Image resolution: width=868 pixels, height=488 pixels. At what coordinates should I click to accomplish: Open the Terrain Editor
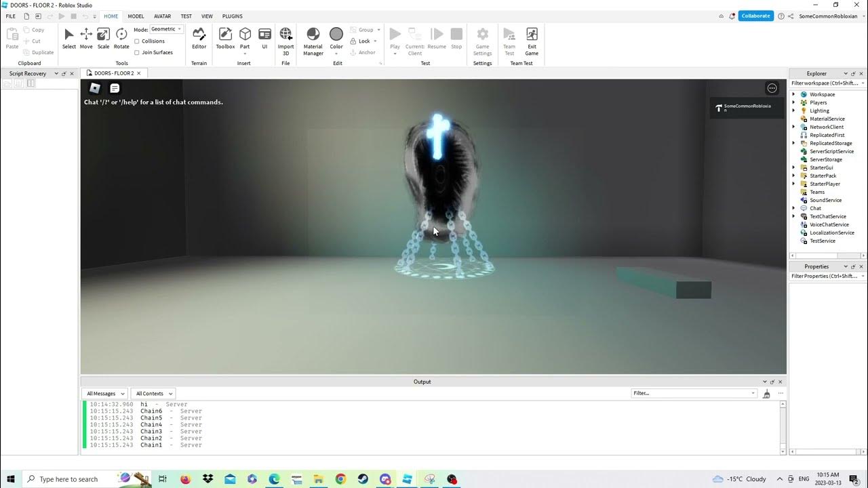pos(199,38)
